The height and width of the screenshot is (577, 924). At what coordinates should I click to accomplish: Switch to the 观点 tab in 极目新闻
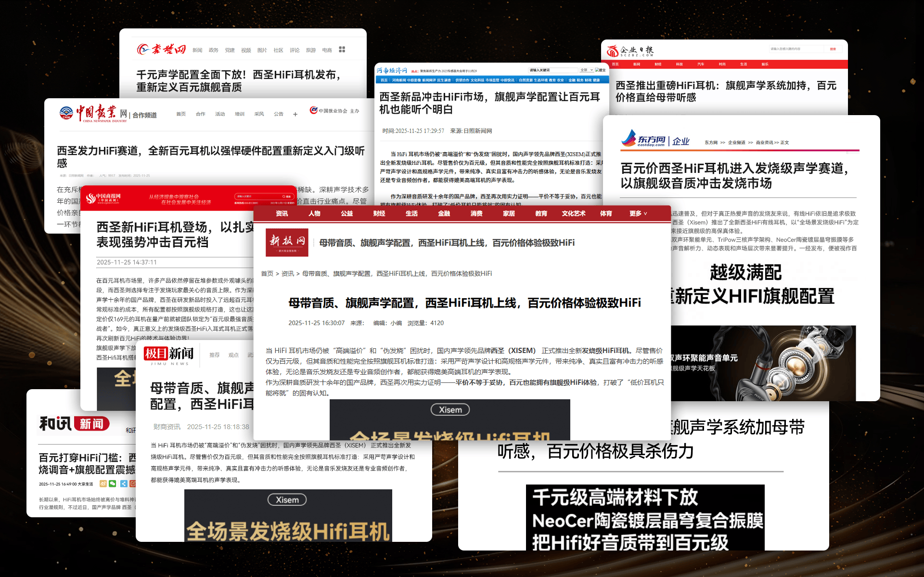click(x=234, y=355)
